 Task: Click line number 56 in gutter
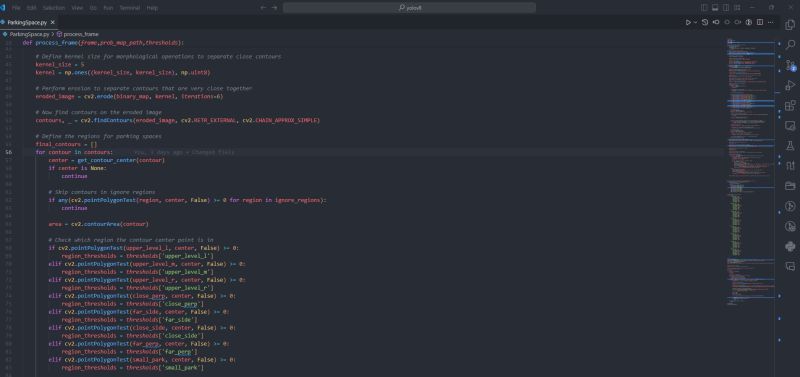click(9, 152)
